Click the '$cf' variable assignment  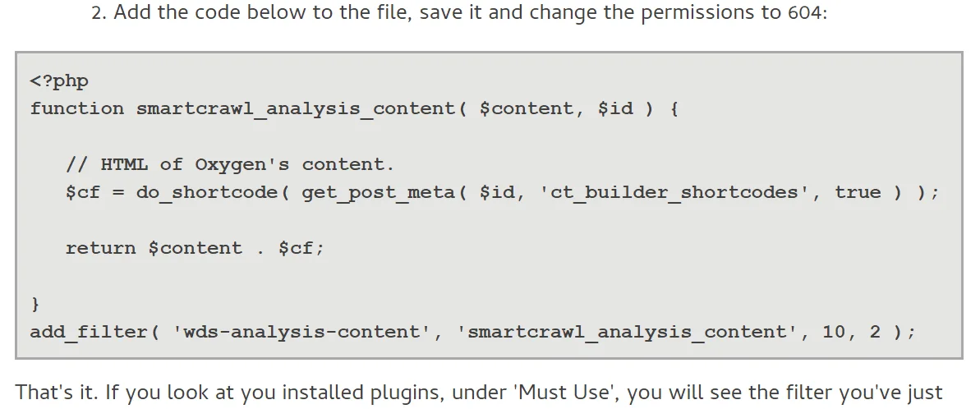[x=82, y=192]
